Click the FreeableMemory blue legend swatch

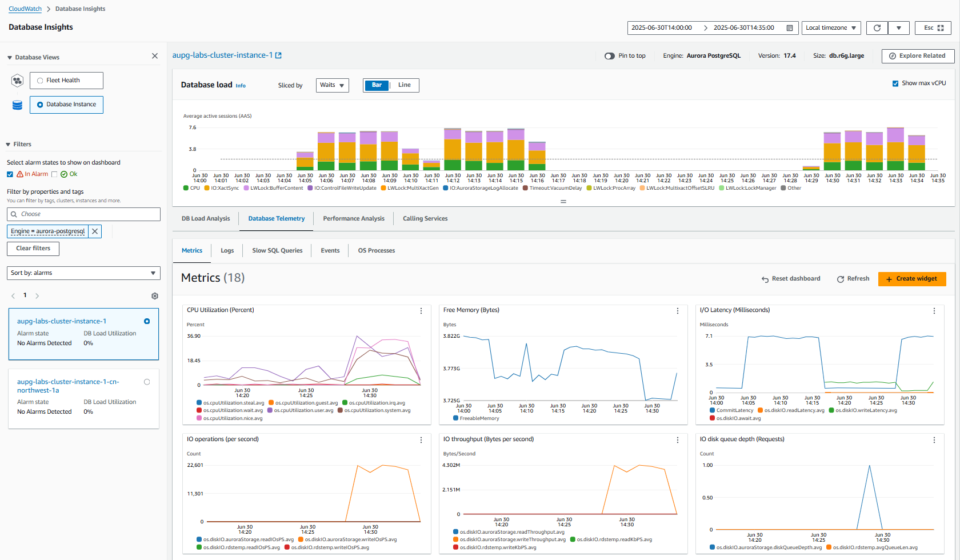pos(455,418)
